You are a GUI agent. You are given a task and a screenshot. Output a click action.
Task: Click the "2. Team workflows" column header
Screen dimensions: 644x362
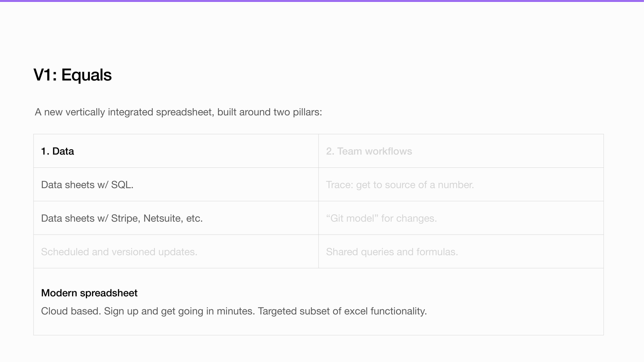tap(369, 151)
